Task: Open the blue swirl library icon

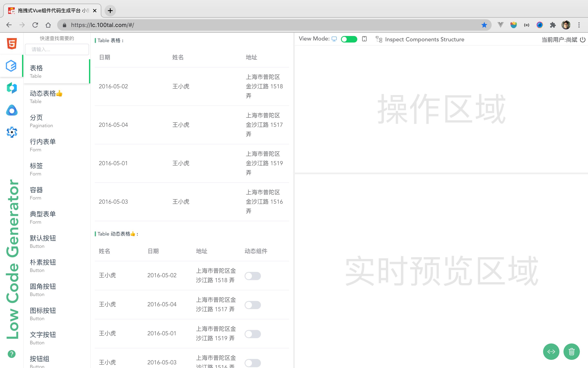Action: coord(12,132)
